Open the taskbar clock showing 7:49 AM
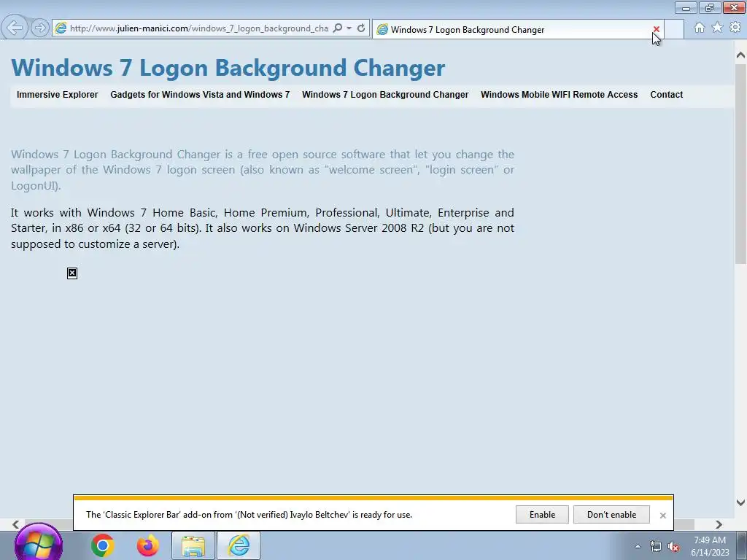Screen dimensions: 747x560 pyautogui.click(x=710, y=546)
